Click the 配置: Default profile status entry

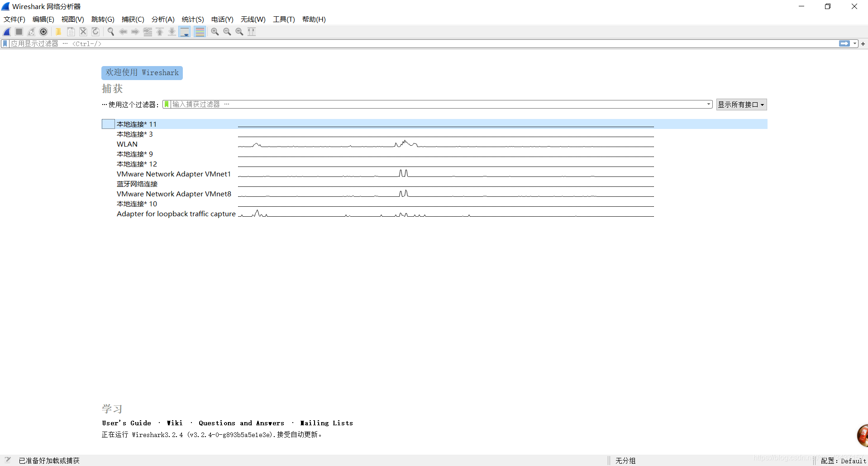pyautogui.click(x=843, y=461)
